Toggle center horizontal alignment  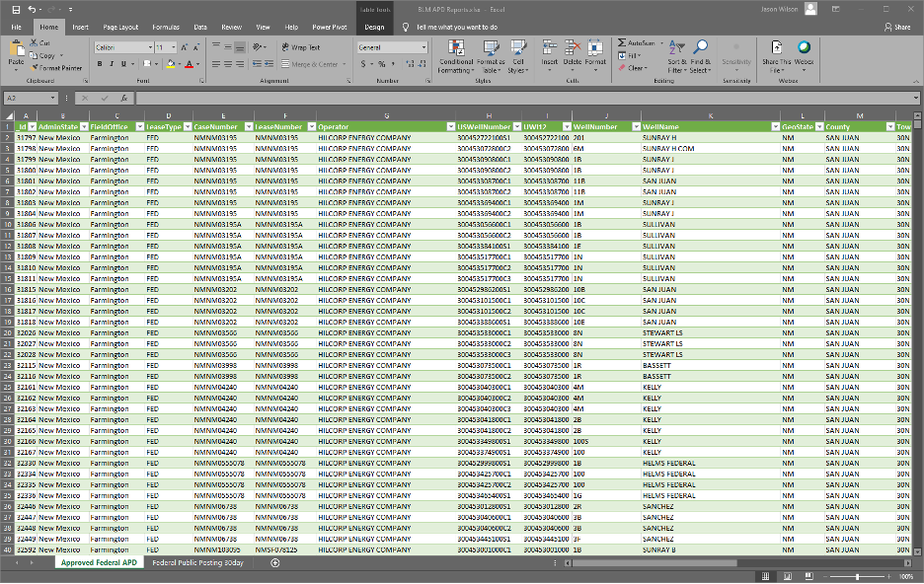click(x=228, y=63)
